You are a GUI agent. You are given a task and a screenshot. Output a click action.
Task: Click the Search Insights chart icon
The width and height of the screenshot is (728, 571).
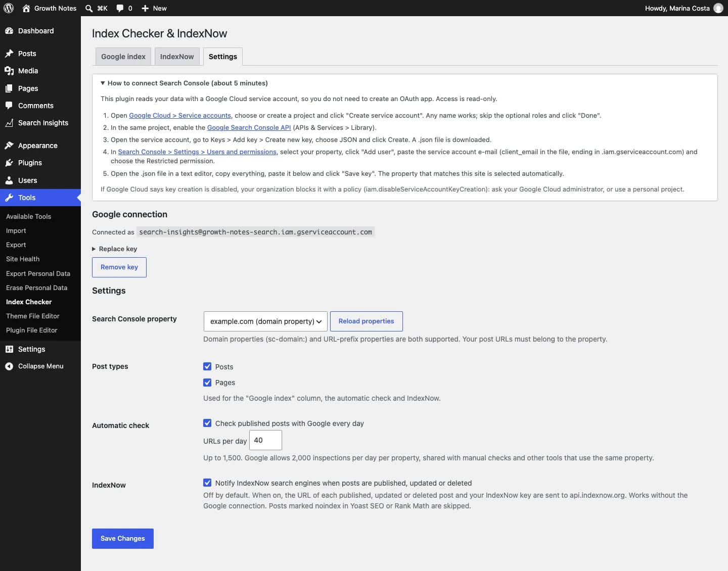point(9,123)
